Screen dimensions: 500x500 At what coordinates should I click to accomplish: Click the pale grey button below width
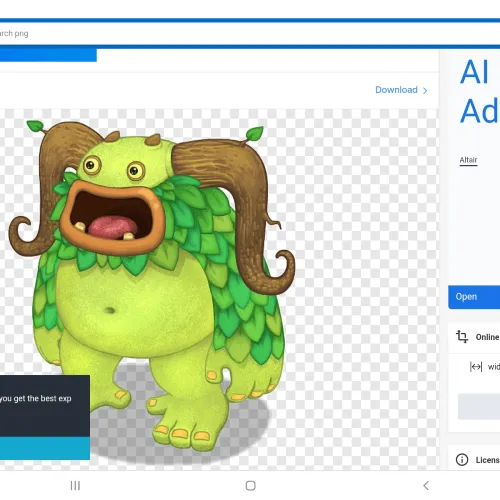tap(479, 406)
